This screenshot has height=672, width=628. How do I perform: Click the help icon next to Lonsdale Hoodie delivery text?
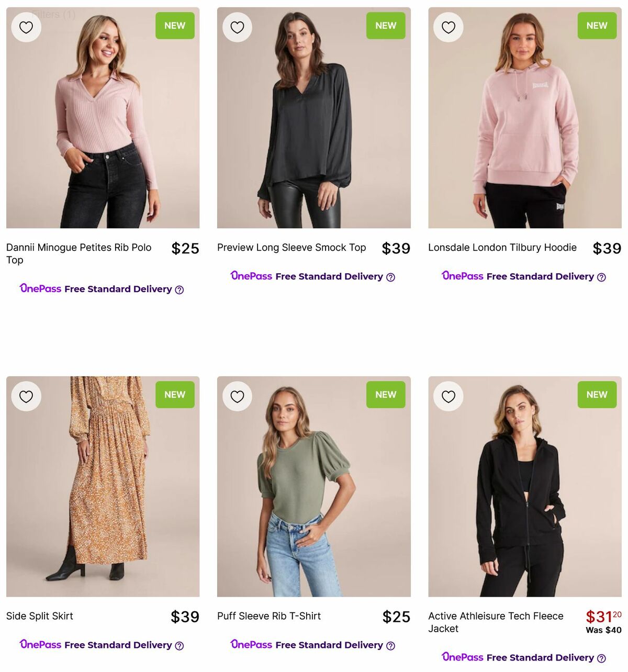(x=602, y=277)
